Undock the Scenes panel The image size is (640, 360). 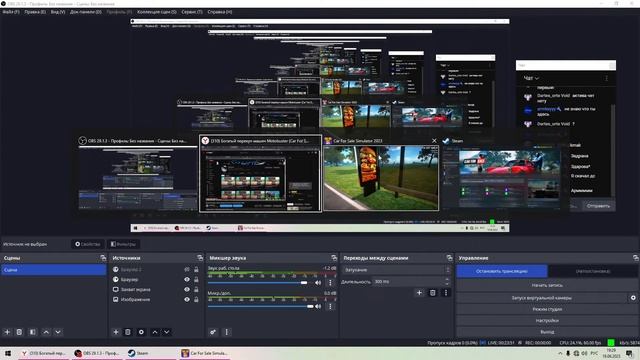(103, 258)
